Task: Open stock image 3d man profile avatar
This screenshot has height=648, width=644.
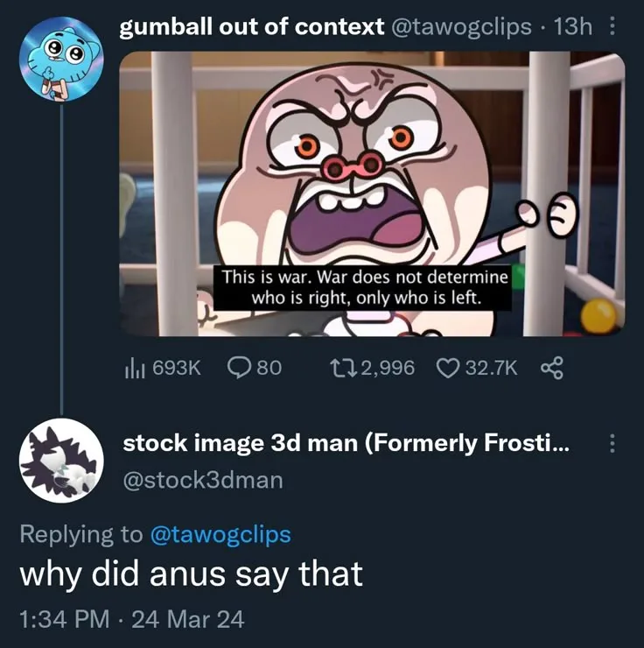Action: 60,461
